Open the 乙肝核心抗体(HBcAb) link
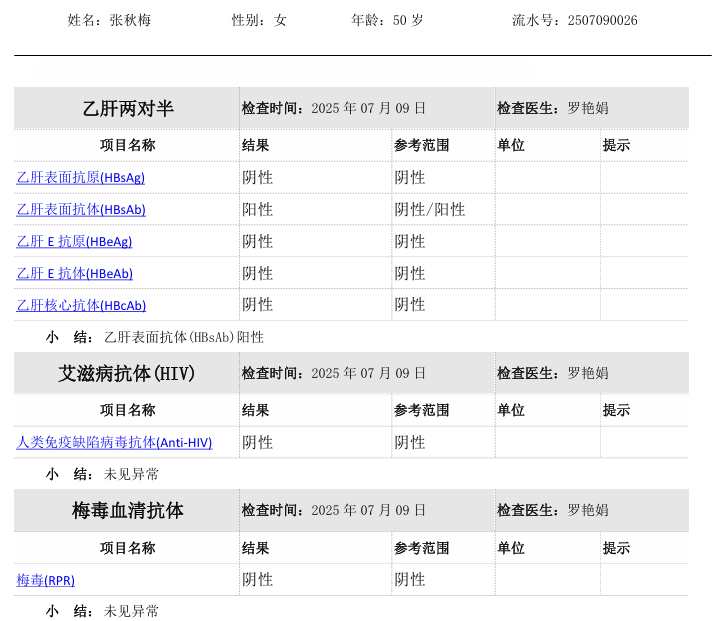Image resolution: width=725 pixels, height=621 pixels. tap(81, 305)
